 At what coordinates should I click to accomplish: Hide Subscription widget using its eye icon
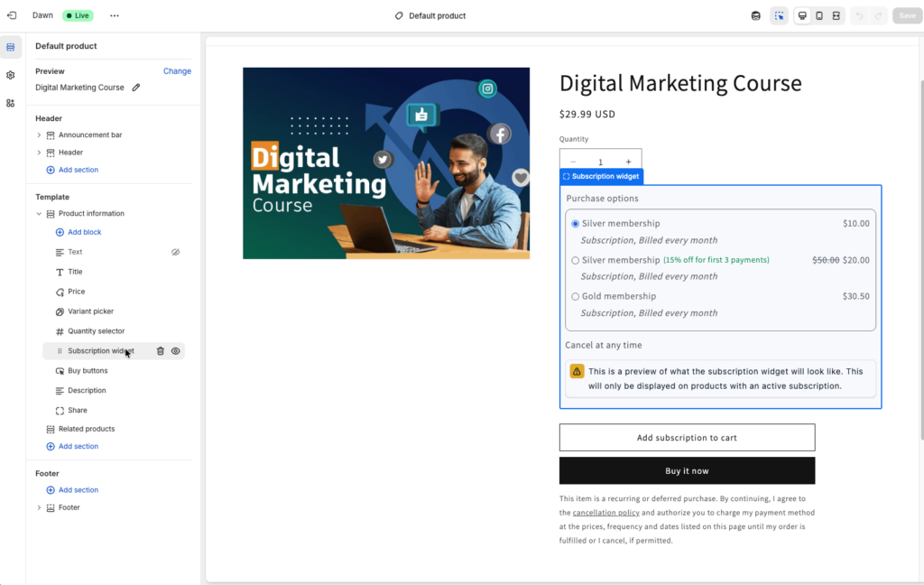tap(176, 351)
